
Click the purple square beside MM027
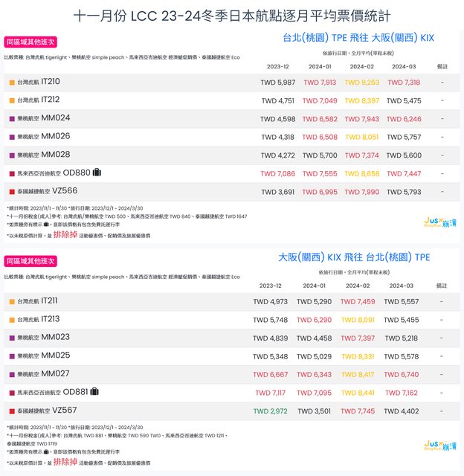pos(12,375)
